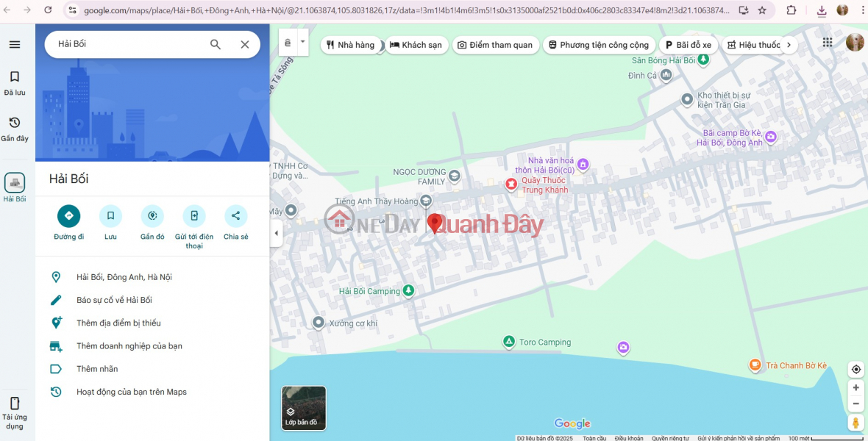Expand more categories with the right chevron

click(788, 45)
